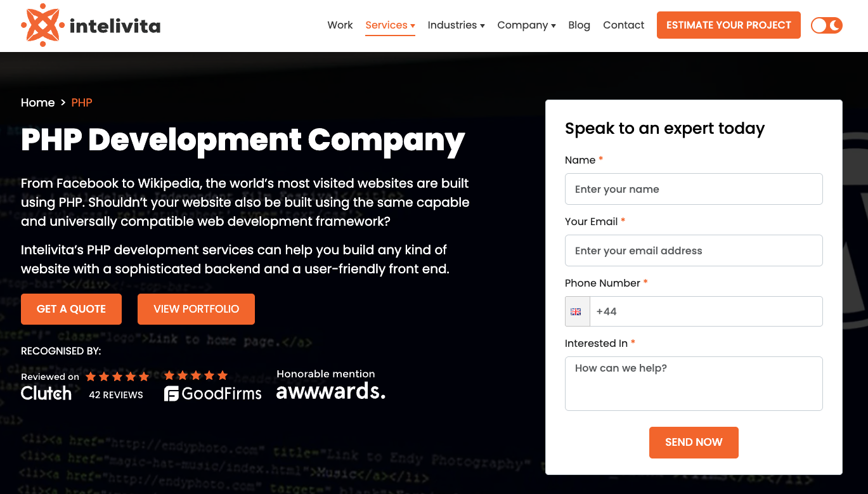Viewport: 868px width, 494px height.
Task: Click the Clutch star rating
Action: 117,377
